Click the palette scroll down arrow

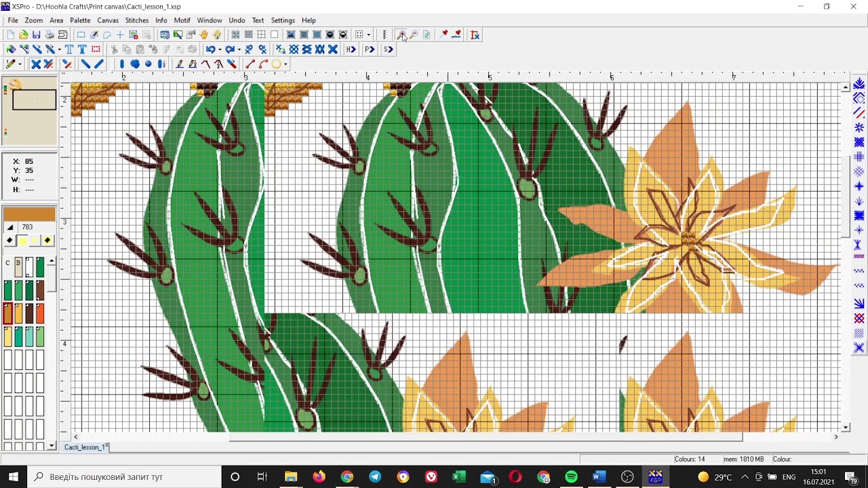coord(52,445)
